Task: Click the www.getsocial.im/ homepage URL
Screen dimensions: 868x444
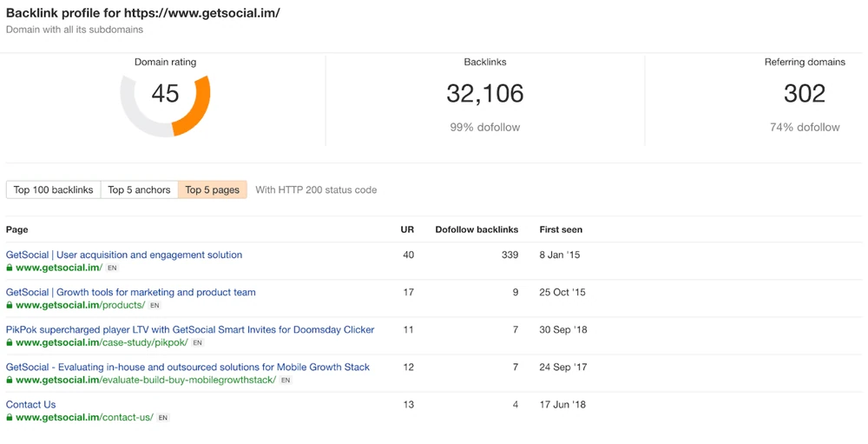Action: [x=59, y=268]
